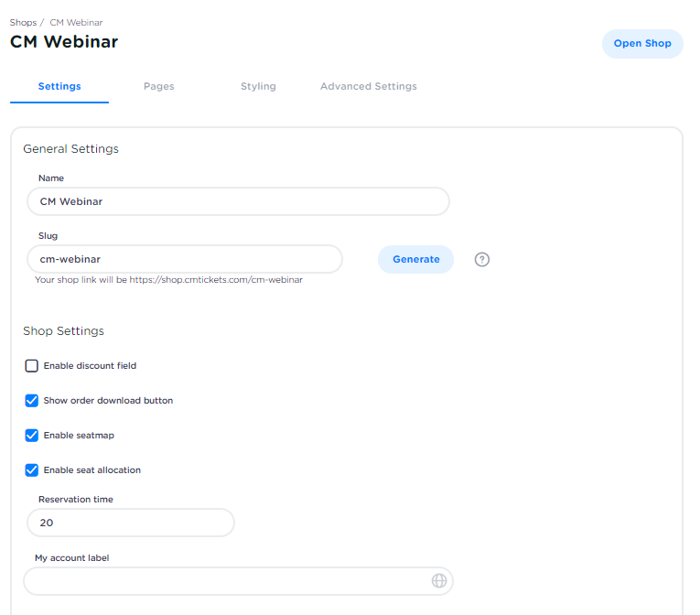Focus the Name input field
700x615 pixels.
(x=238, y=201)
